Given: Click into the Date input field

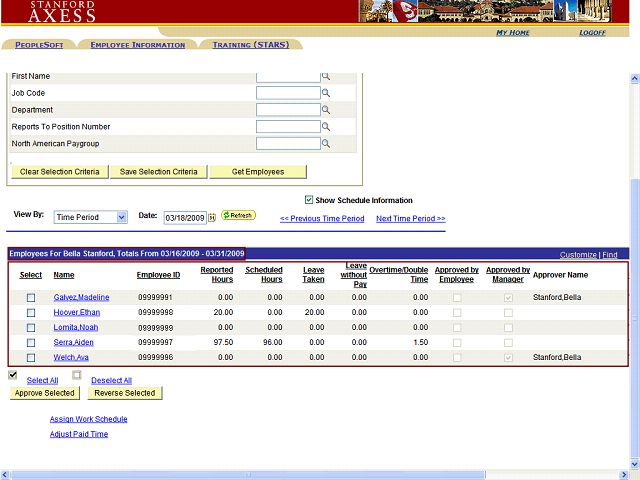Looking at the screenshot, I should pyautogui.click(x=184, y=217).
